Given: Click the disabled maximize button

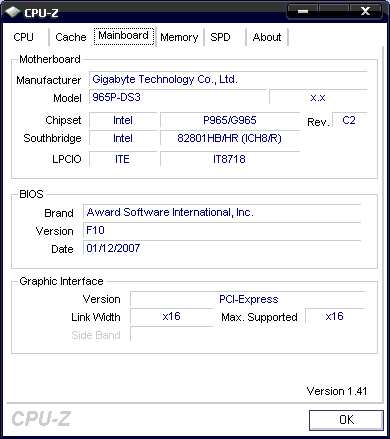Looking at the screenshot, I should pyautogui.click(x=334, y=11).
